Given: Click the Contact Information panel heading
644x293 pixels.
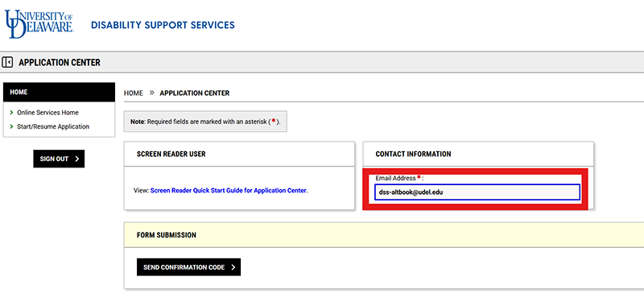Looking at the screenshot, I should click(413, 154).
